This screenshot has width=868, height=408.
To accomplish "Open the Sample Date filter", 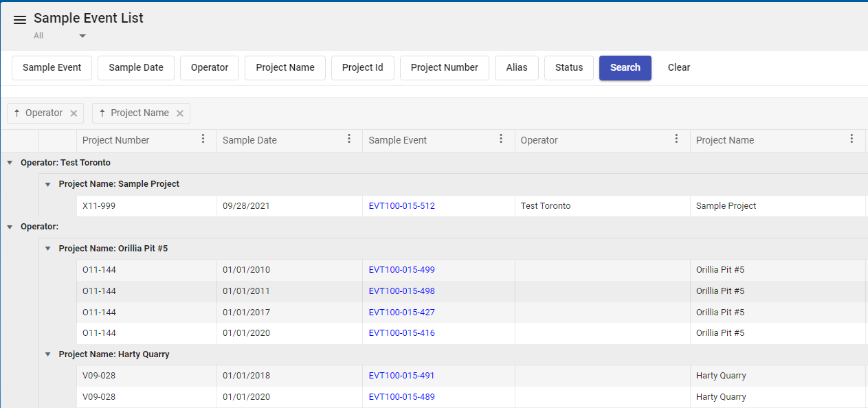I will [136, 68].
